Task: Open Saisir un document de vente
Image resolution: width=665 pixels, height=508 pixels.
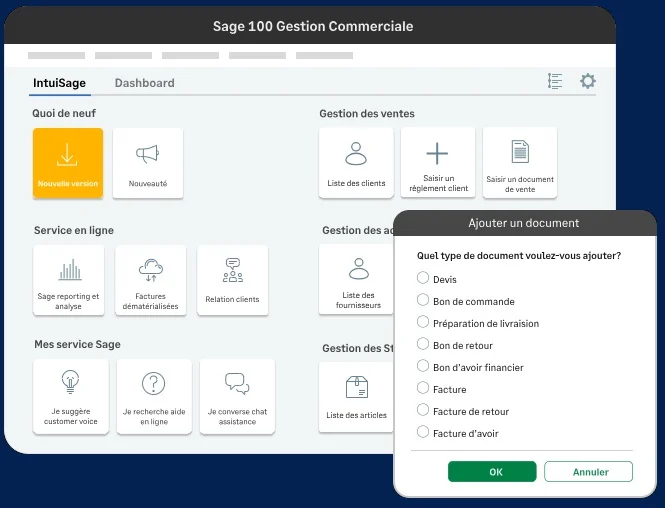Action: coord(520,163)
